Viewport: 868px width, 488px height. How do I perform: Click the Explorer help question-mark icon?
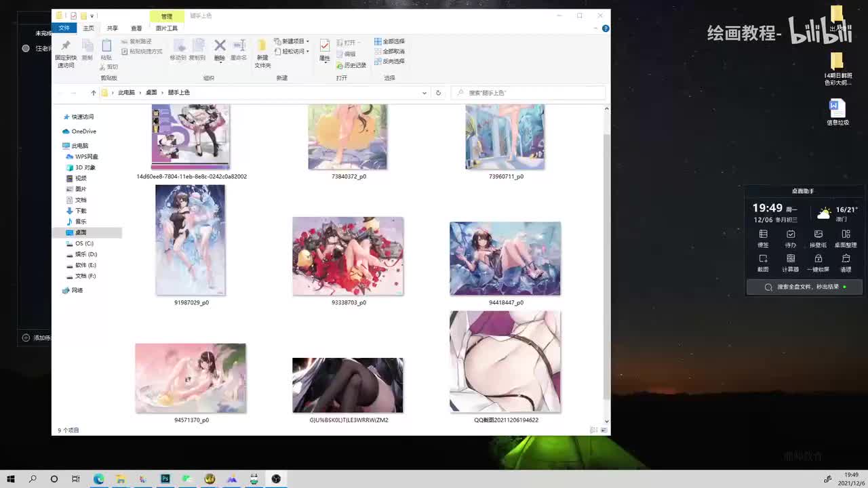[606, 28]
